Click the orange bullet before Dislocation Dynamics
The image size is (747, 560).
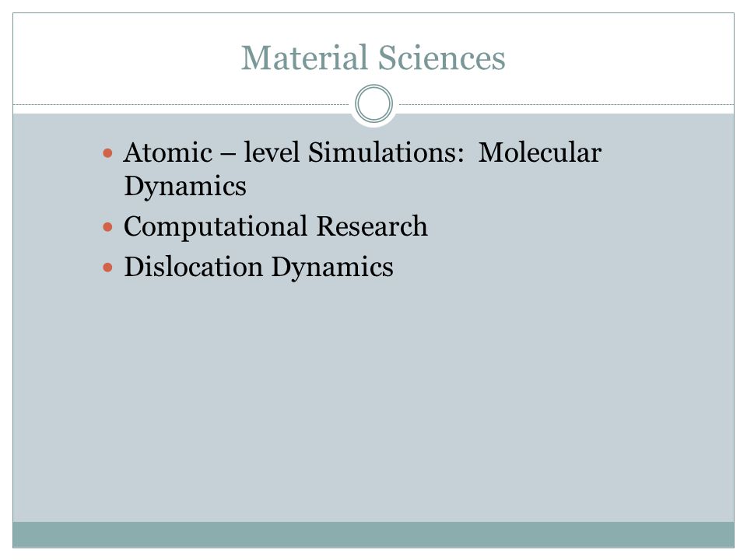107,267
